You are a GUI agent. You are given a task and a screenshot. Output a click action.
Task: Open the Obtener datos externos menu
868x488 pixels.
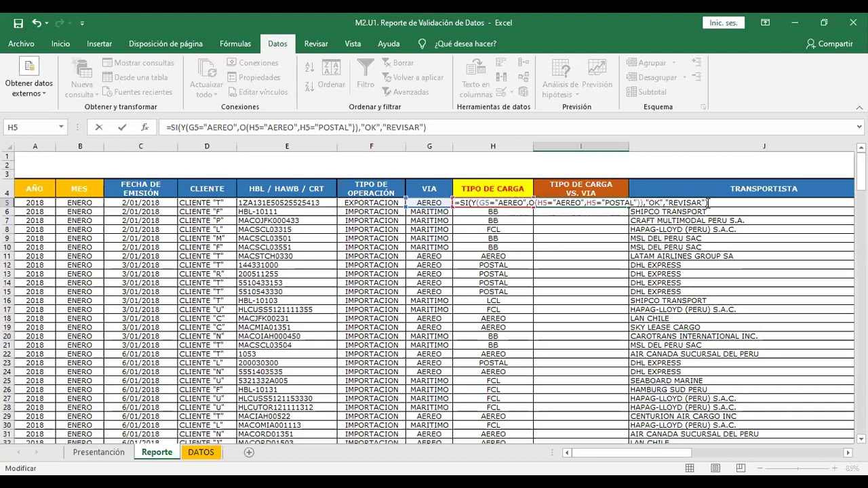pyautogui.click(x=29, y=79)
